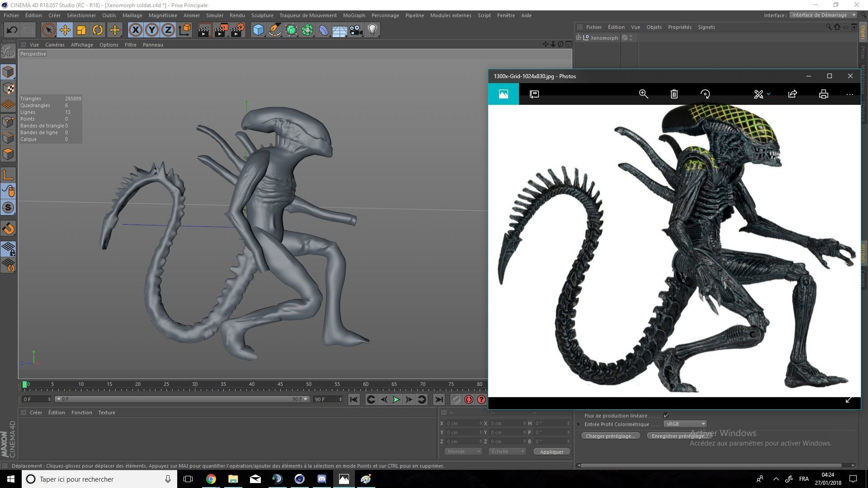Click X position 0 cm field

point(464,423)
